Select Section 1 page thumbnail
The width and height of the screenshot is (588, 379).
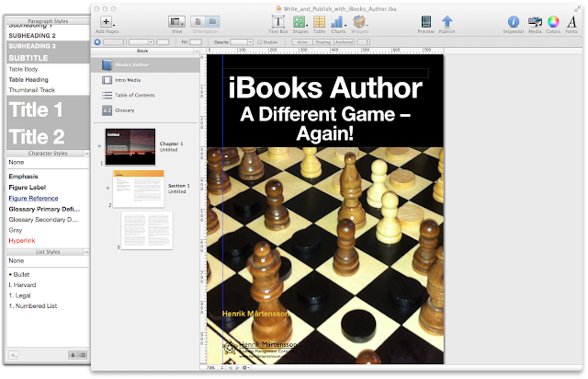[139, 189]
